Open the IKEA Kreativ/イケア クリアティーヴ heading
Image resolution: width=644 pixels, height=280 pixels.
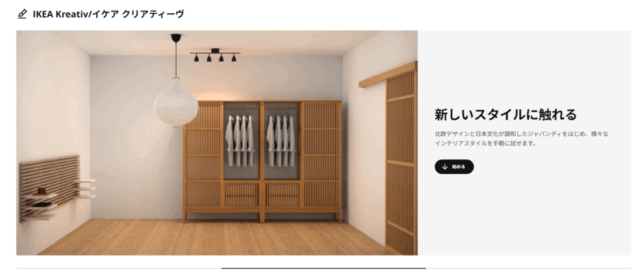coord(108,14)
